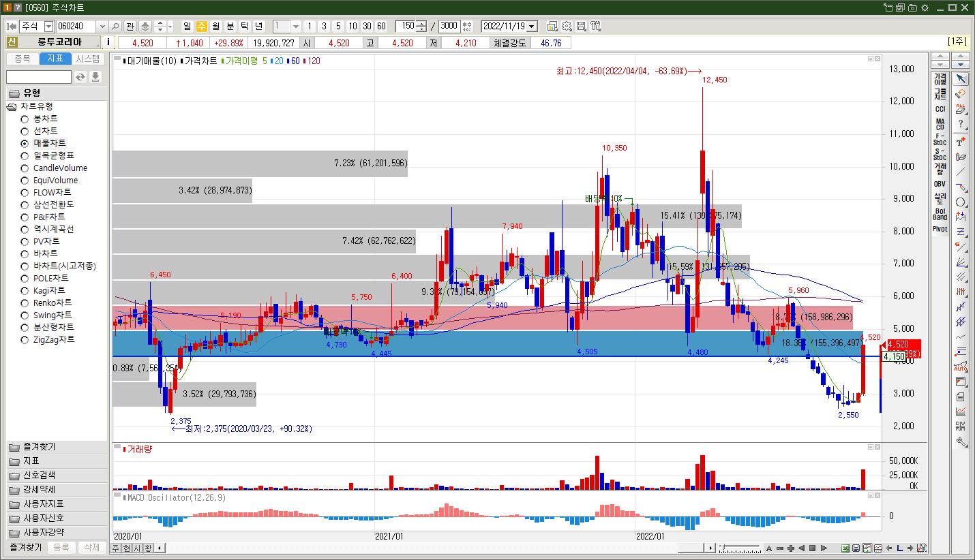Click the Bol Band indicator shortcut button
The height and width of the screenshot is (560, 975).
click(x=940, y=214)
